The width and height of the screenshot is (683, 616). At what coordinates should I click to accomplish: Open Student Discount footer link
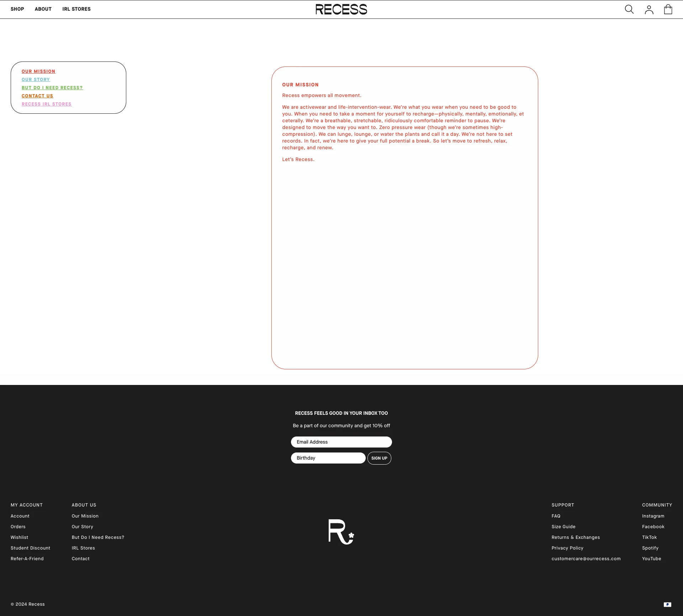30,548
